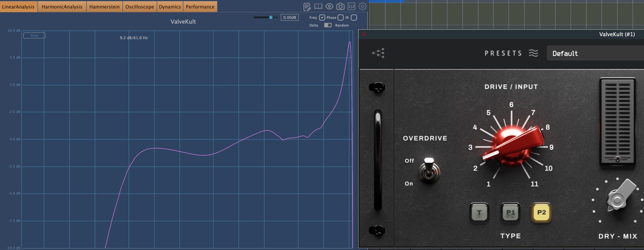
Task: Open settings with the gear icon
Action: coord(363,7)
